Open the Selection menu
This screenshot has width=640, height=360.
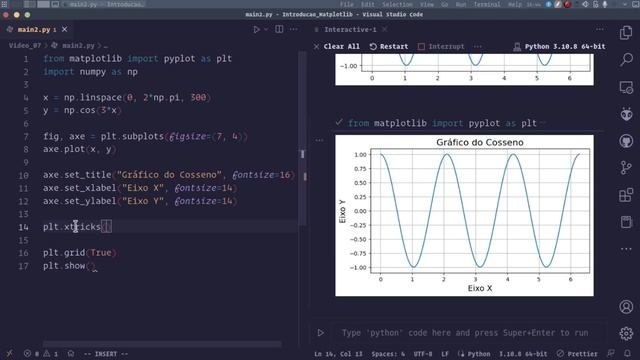tap(397, 4)
